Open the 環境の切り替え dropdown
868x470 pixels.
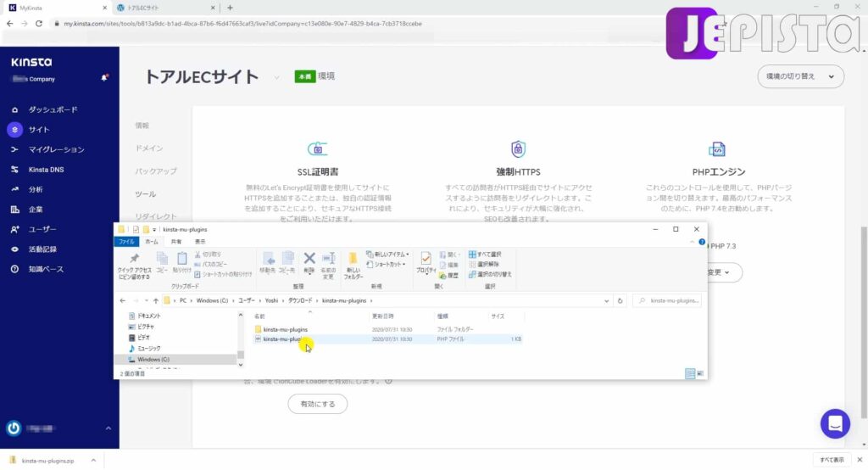[800, 76]
